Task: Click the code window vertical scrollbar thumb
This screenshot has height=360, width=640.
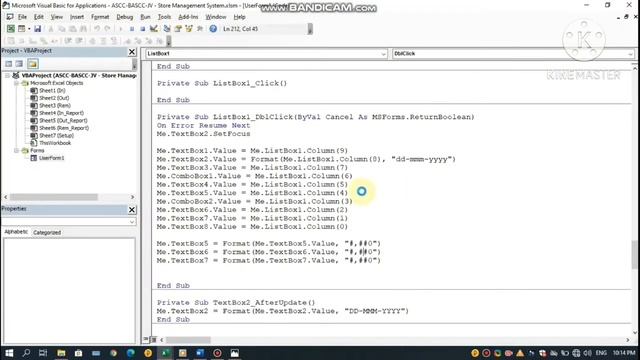Action: click(634, 254)
